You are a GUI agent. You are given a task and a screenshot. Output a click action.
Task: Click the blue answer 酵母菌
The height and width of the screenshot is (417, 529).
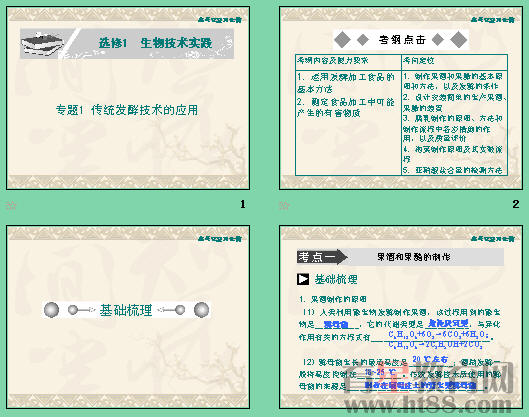pos(336,325)
